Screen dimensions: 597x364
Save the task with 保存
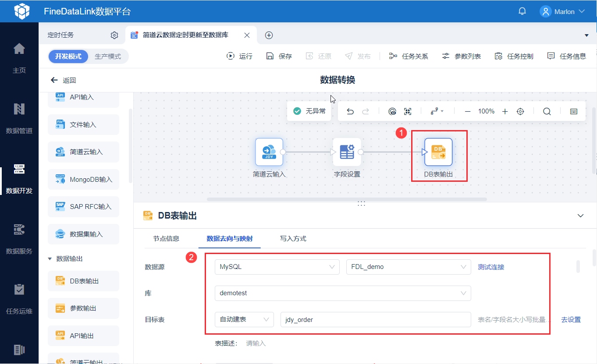click(279, 56)
